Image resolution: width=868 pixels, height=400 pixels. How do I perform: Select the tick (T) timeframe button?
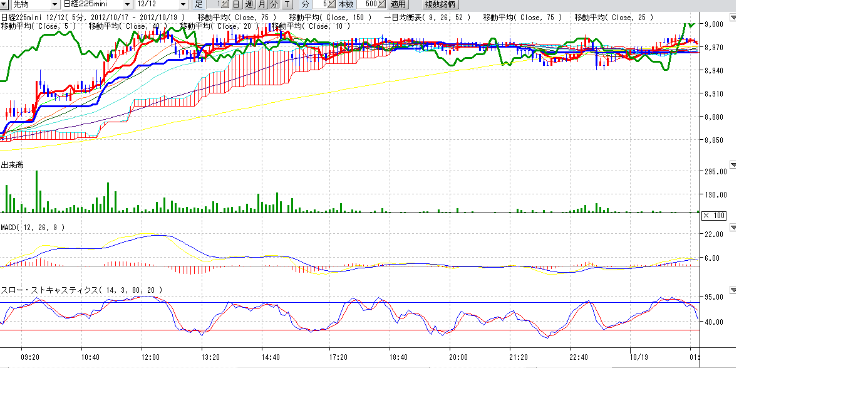286,4
